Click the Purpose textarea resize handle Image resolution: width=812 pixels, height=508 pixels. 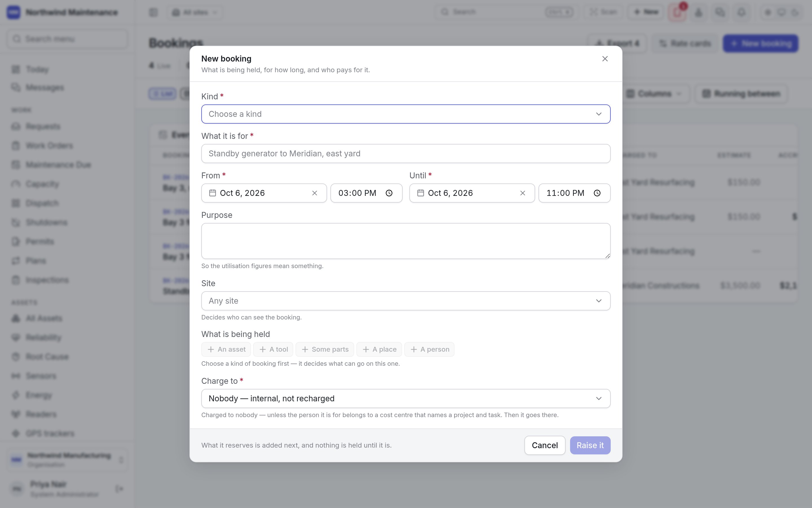(x=607, y=256)
